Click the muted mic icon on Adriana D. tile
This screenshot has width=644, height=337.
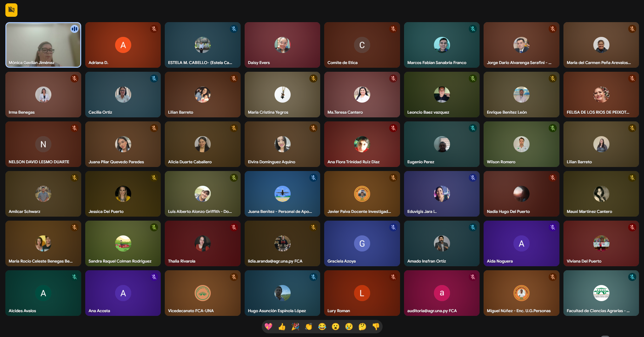154,29
